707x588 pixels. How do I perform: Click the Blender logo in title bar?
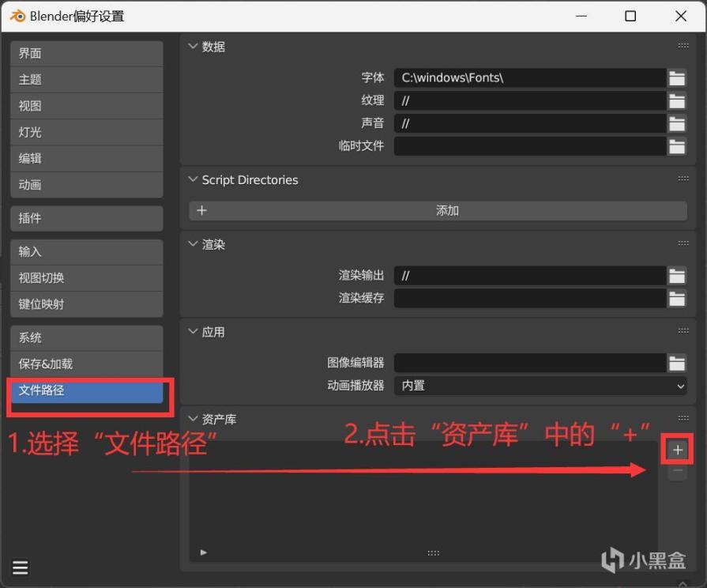click(18, 17)
